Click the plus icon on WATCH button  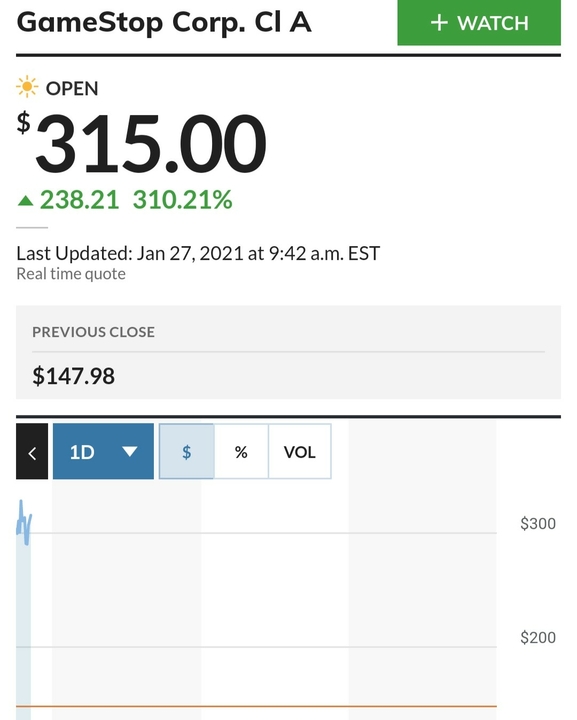[x=439, y=22]
